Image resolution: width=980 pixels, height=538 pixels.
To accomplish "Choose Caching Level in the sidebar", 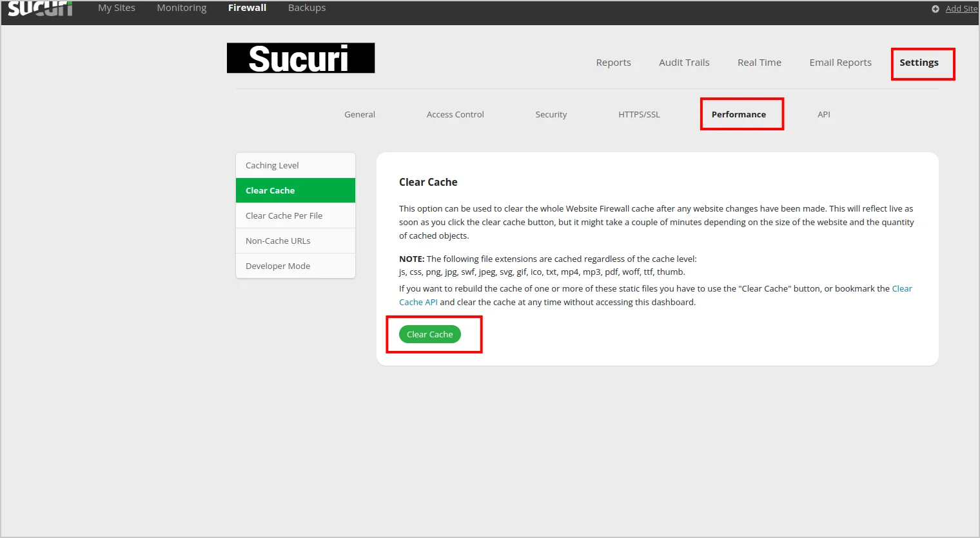I will (295, 165).
